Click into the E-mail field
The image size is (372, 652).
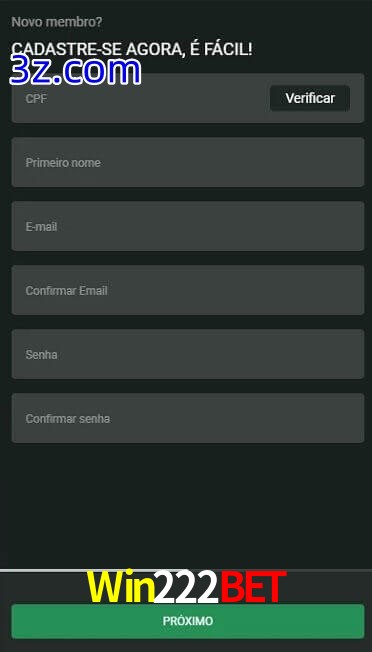pos(188,226)
